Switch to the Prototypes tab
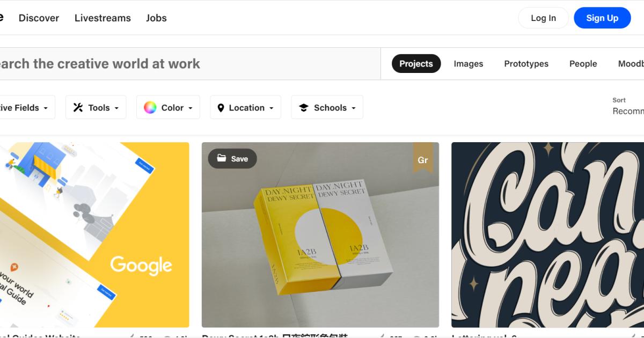The width and height of the screenshot is (644, 338). 526,63
